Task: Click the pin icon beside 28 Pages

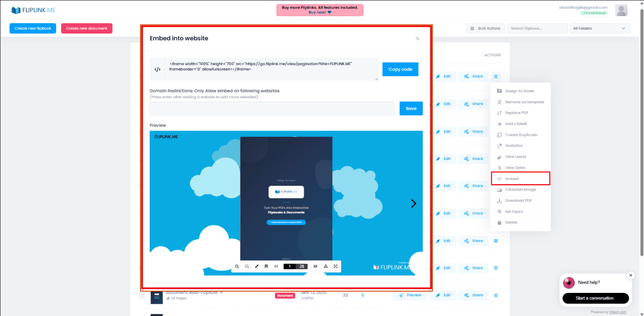Action: pos(168,299)
